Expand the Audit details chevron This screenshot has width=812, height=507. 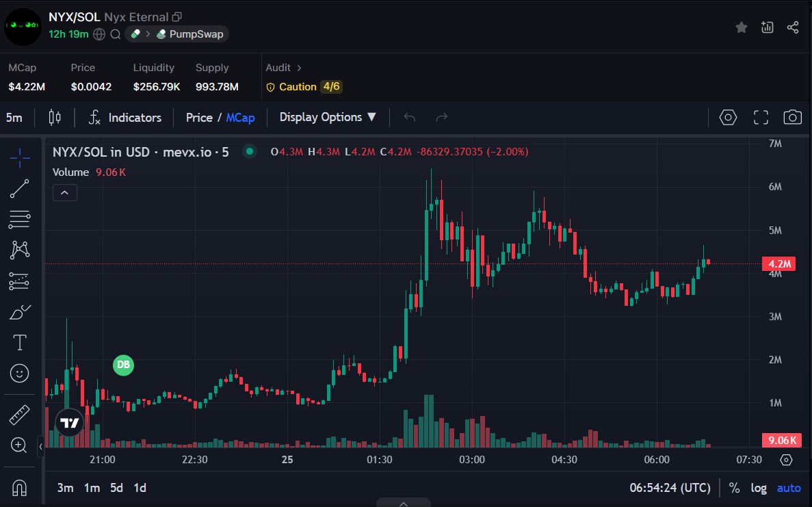[x=299, y=68]
